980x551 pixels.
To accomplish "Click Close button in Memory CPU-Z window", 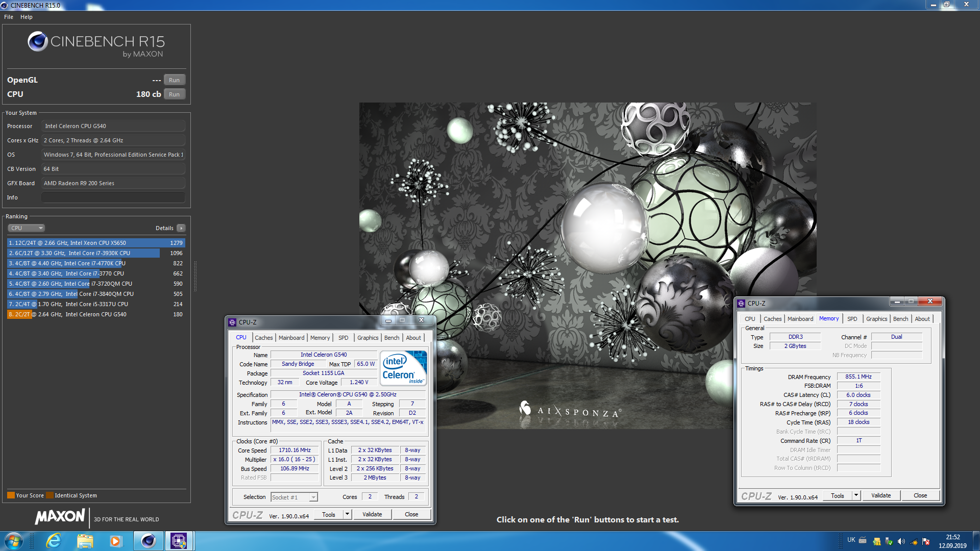I will point(920,495).
